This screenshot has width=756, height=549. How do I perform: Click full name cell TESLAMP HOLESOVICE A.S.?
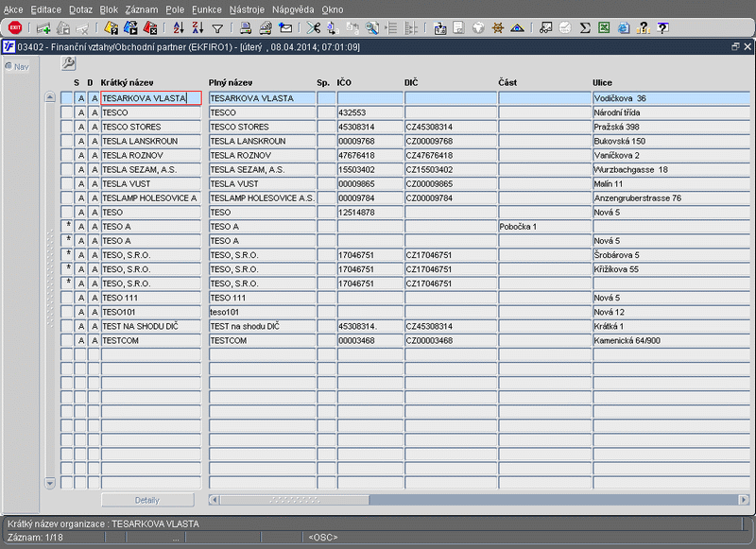pos(263,198)
